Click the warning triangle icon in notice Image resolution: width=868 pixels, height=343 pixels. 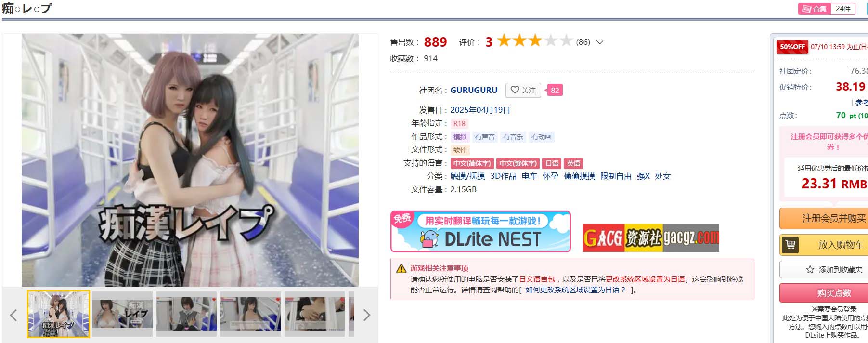401,269
